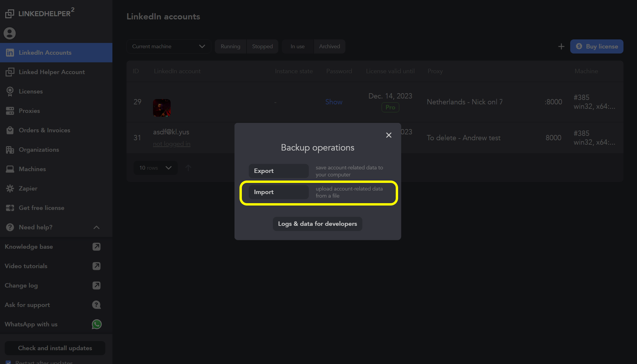Click the Licenses badge icon
The height and width of the screenshot is (364, 637).
10,91
